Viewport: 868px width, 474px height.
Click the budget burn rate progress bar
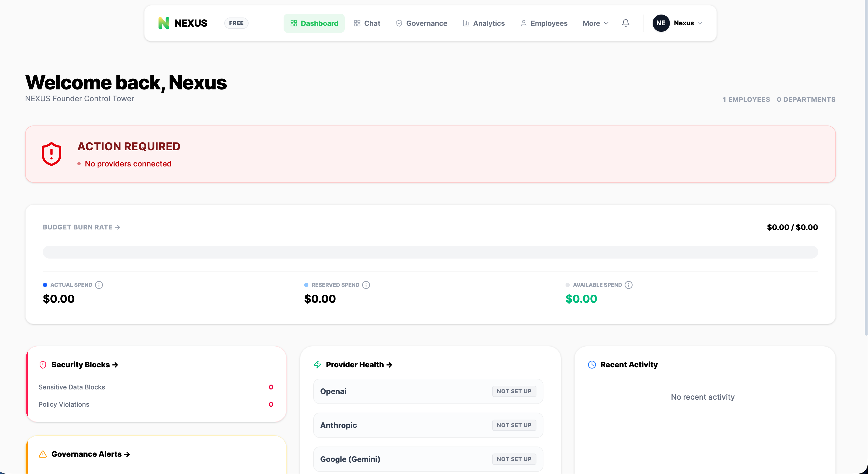pyautogui.click(x=430, y=252)
